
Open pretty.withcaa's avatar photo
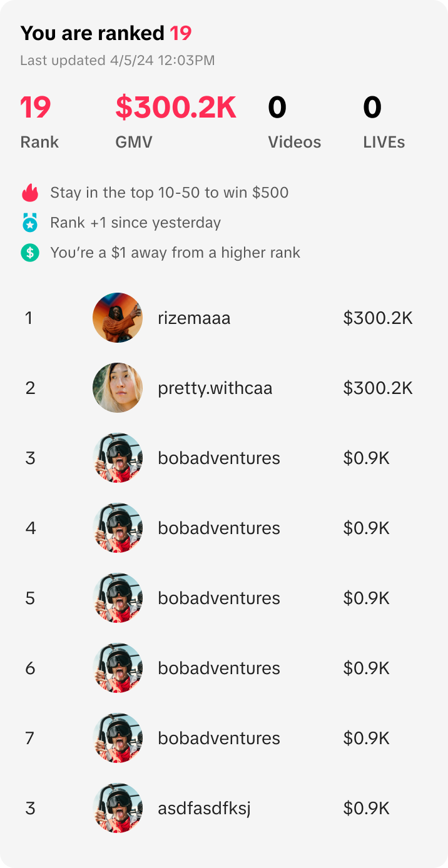[x=118, y=388]
